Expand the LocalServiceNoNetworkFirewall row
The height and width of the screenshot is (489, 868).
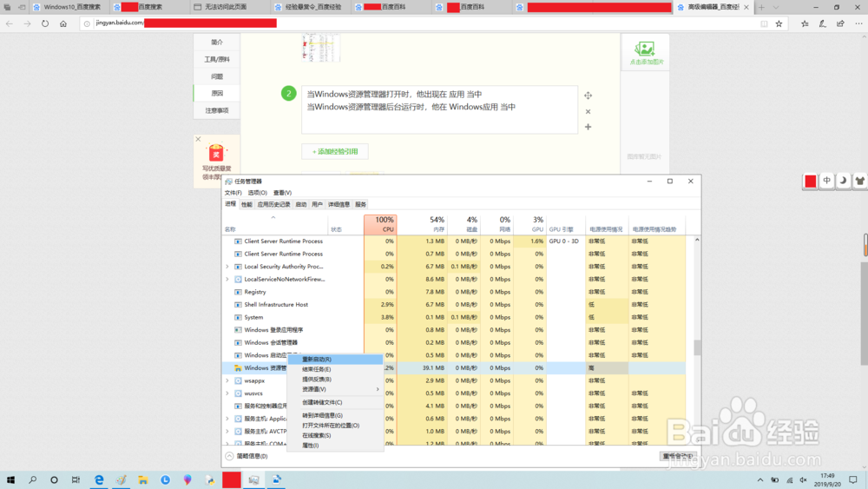227,279
